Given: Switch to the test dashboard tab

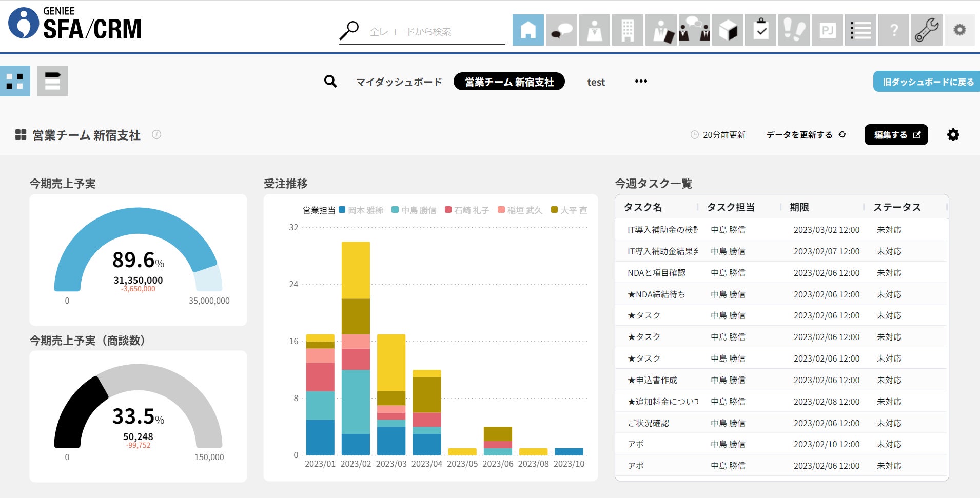Looking at the screenshot, I should 596,82.
